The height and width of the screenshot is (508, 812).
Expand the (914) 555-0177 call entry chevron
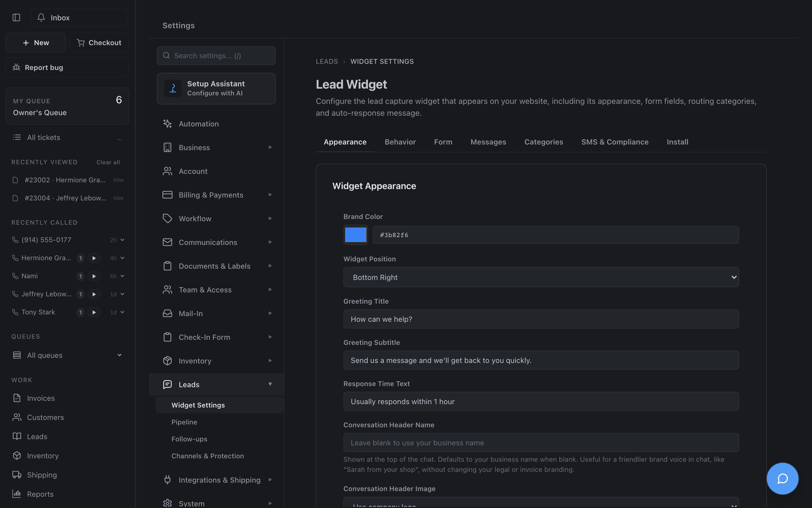[122, 240]
